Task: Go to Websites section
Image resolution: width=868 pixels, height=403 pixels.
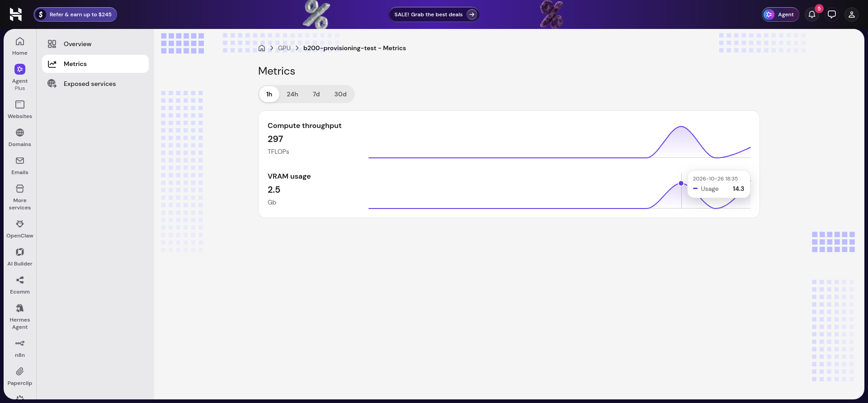Action: pyautogui.click(x=20, y=109)
